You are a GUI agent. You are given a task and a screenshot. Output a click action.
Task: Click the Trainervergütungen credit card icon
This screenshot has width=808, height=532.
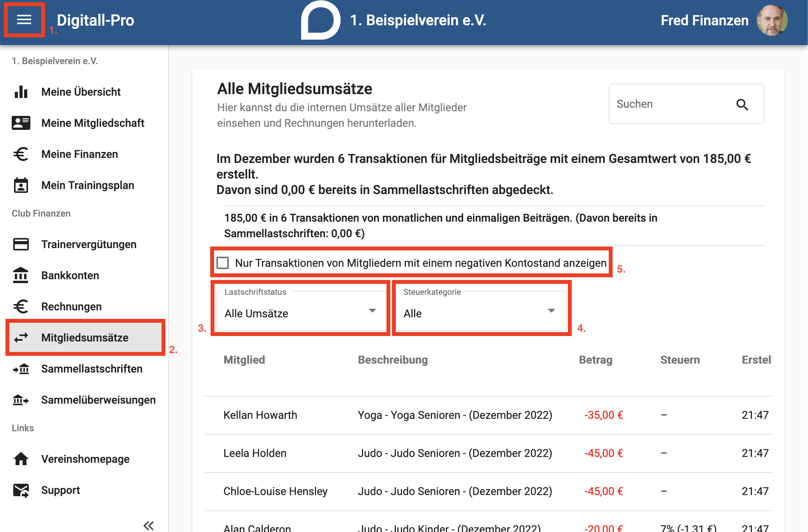click(21, 244)
